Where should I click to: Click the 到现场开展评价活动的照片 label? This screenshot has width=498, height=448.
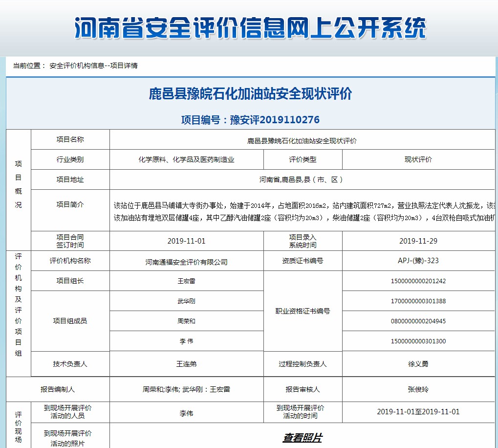click(67, 438)
